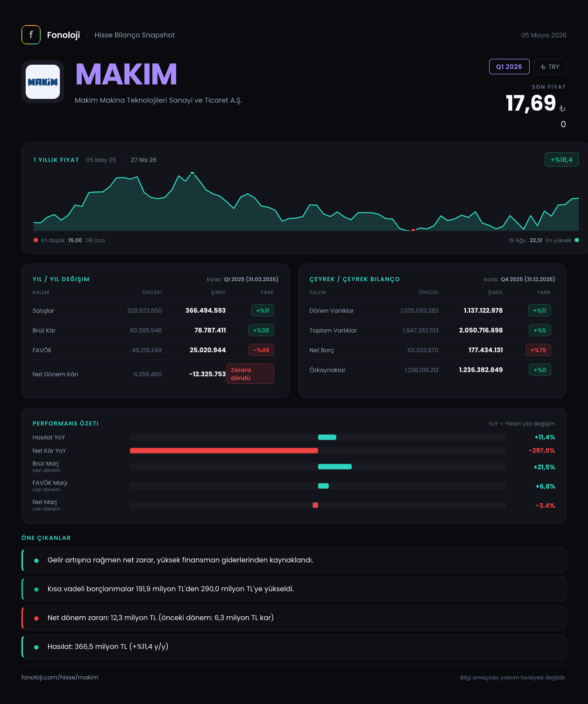This screenshot has width=588, height=704.
Task: Click the fonoloji.com/hisse/makim link
Action: coord(60,677)
